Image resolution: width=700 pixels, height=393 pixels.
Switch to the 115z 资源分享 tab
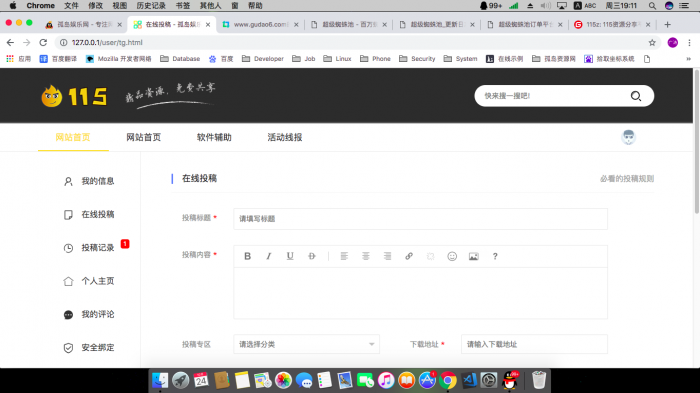[612, 25]
